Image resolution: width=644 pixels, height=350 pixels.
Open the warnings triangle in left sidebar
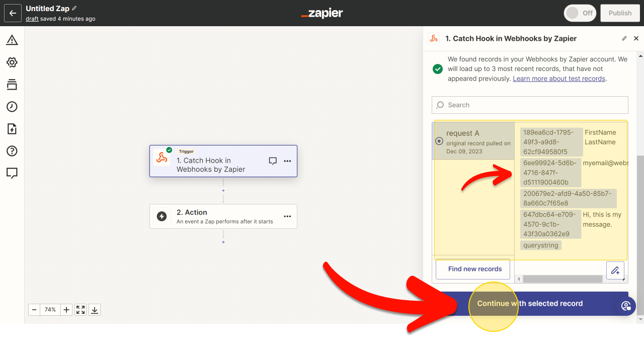[12, 40]
